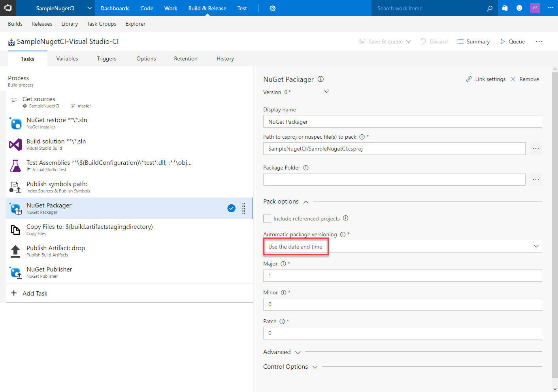Click the Major version input field
558x392 pixels.
[402, 275]
